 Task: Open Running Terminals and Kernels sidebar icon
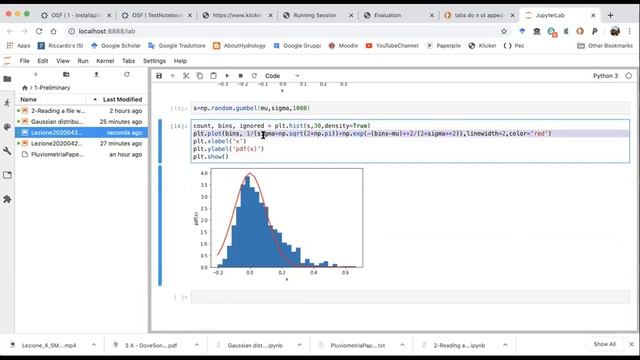point(7,103)
